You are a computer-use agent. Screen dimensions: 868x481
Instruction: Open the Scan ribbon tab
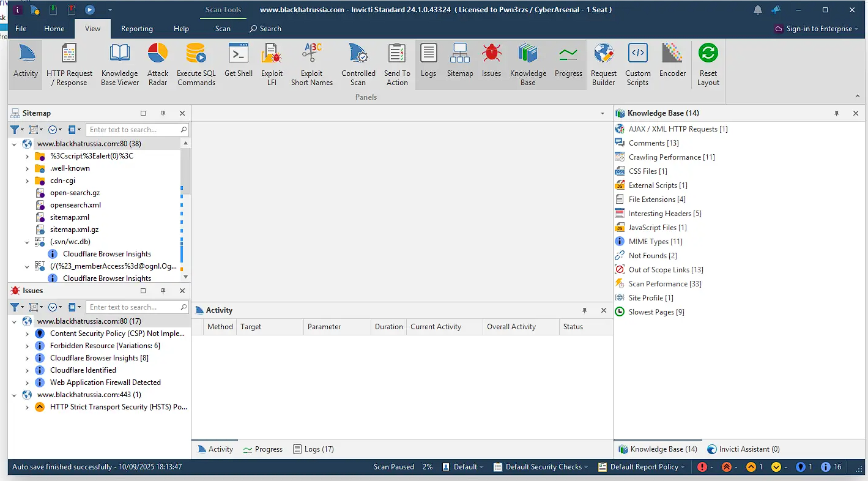[223, 29]
